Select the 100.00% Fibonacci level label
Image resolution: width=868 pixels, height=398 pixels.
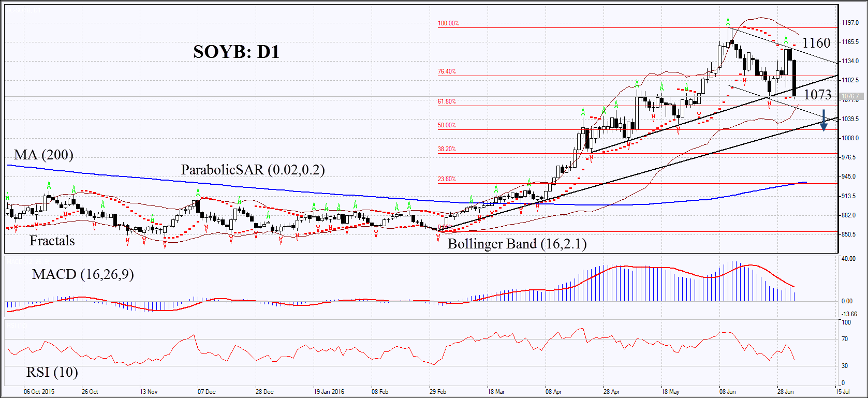pyautogui.click(x=448, y=23)
